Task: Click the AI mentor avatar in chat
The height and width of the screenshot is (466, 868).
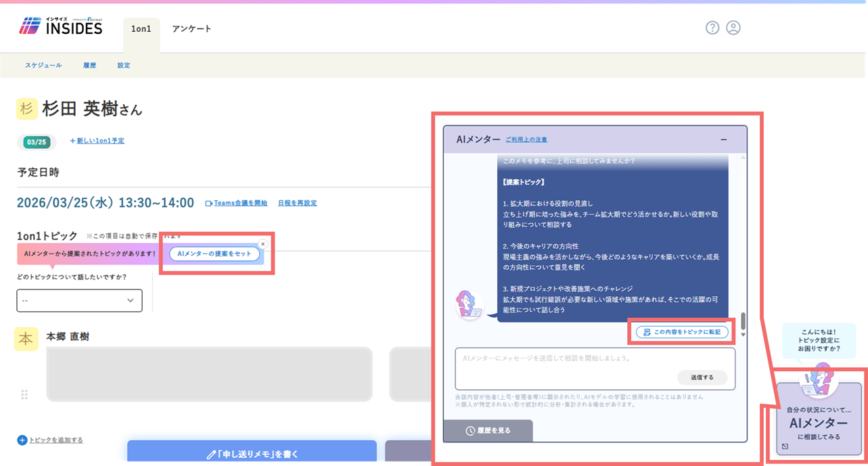Action: point(470,305)
